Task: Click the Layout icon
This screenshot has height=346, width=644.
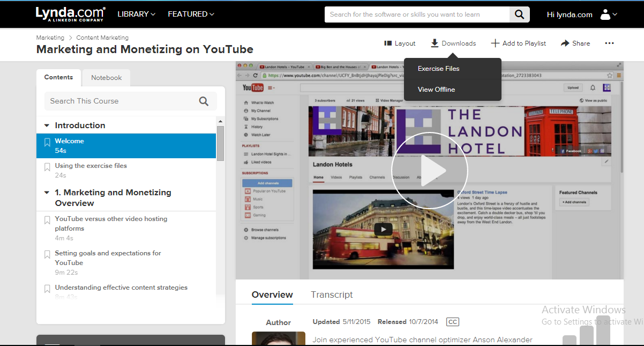Action: [x=388, y=43]
